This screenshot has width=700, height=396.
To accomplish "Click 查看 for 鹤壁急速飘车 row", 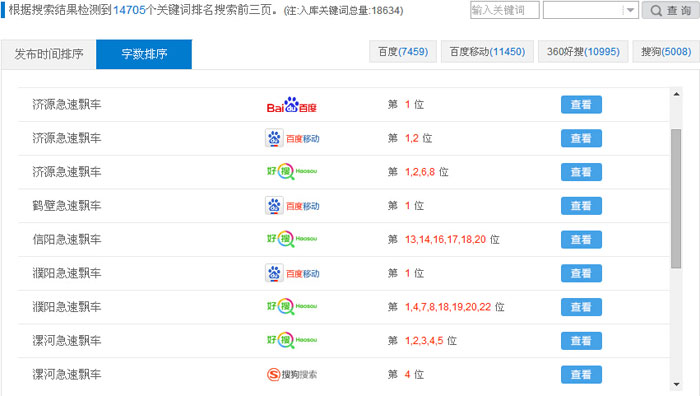I will 581,206.
